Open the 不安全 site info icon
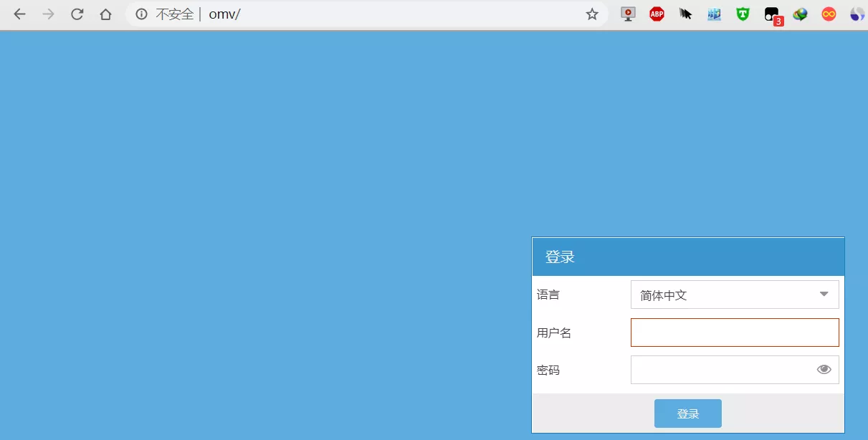The height and width of the screenshot is (440, 868). [142, 14]
